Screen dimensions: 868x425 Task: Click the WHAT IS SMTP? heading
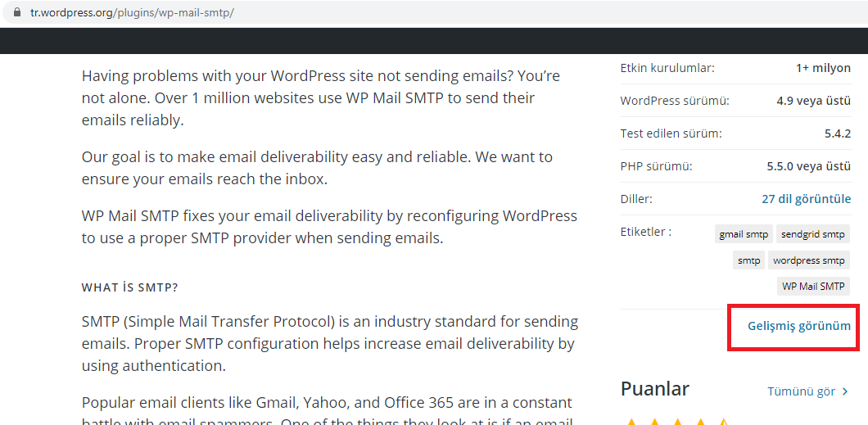[x=129, y=287]
